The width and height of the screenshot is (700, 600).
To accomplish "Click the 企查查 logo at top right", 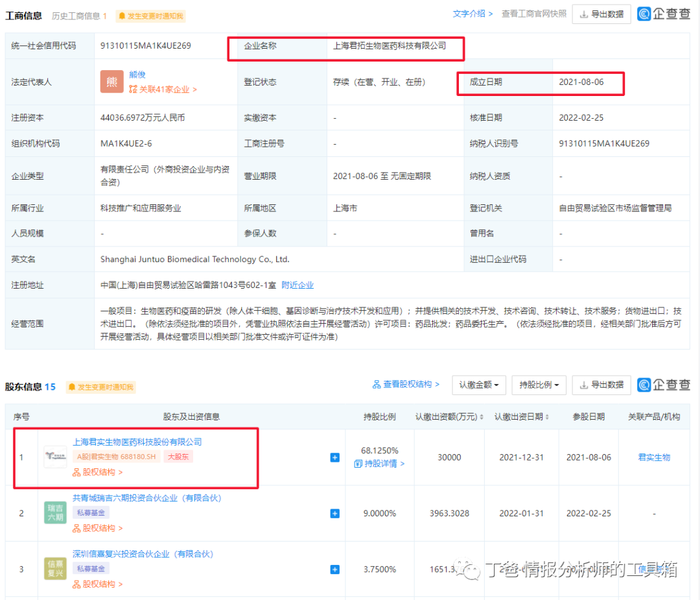I will 664,14.
